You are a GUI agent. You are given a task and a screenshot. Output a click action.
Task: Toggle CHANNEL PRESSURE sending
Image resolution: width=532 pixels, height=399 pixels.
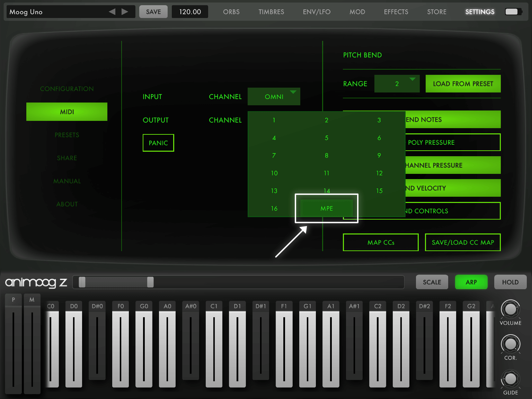[453, 165]
